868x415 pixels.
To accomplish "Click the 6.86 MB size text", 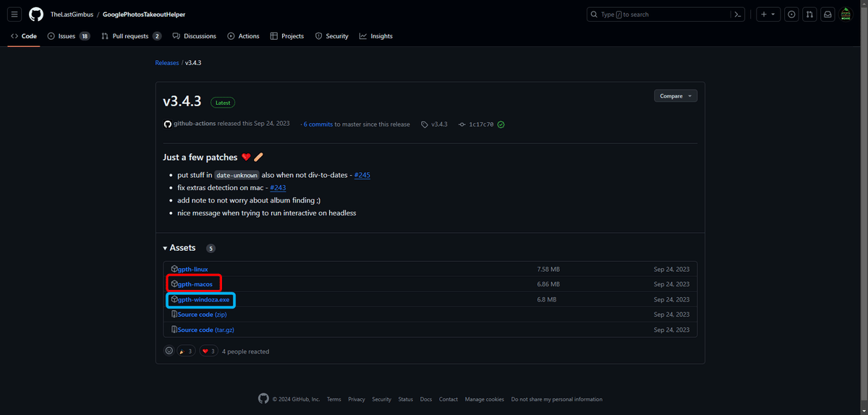I will pos(548,284).
